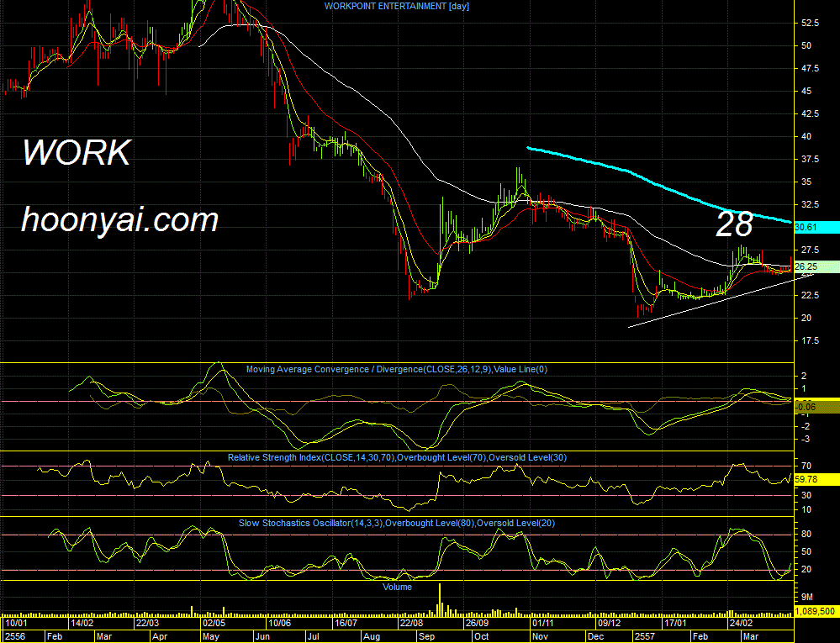Click the 2557 year label

pyautogui.click(x=644, y=637)
